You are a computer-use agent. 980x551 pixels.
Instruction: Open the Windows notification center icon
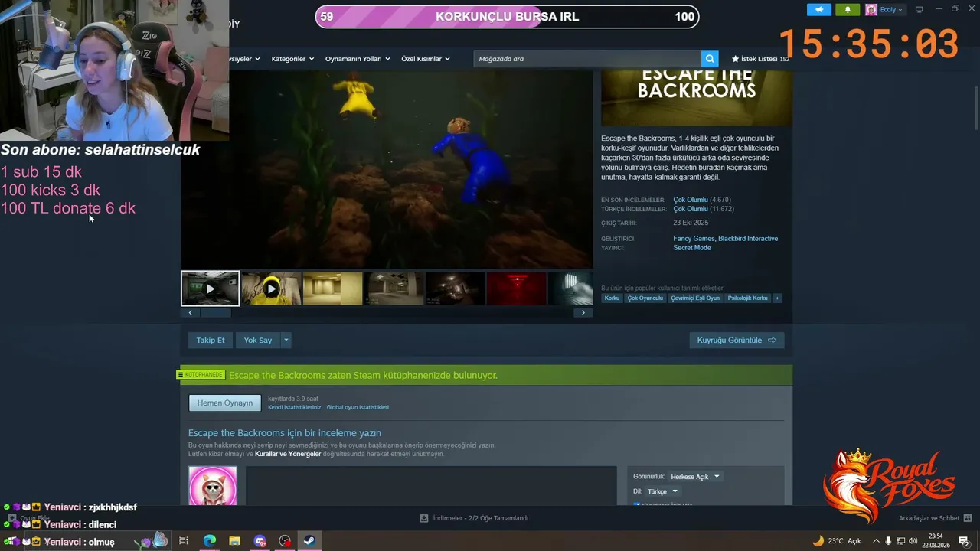[964, 541]
